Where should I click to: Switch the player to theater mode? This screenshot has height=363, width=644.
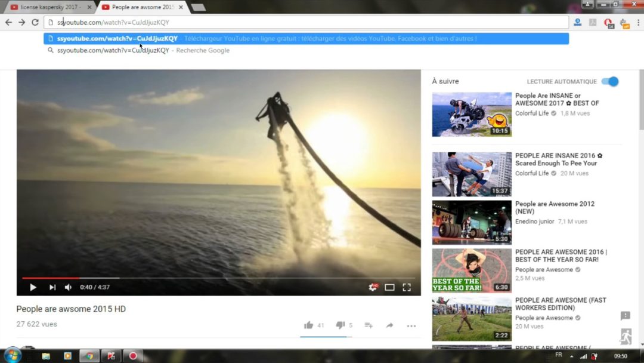pyautogui.click(x=390, y=287)
